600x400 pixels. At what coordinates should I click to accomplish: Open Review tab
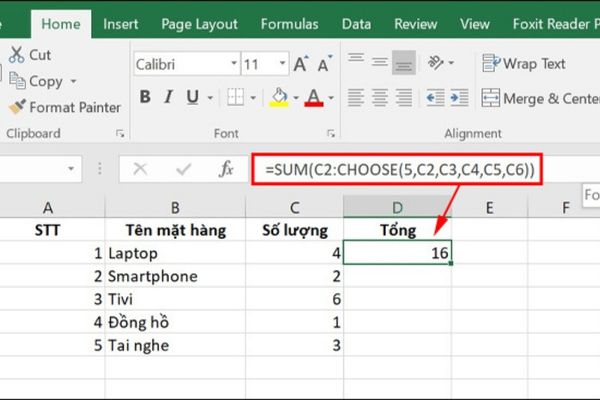pos(416,24)
